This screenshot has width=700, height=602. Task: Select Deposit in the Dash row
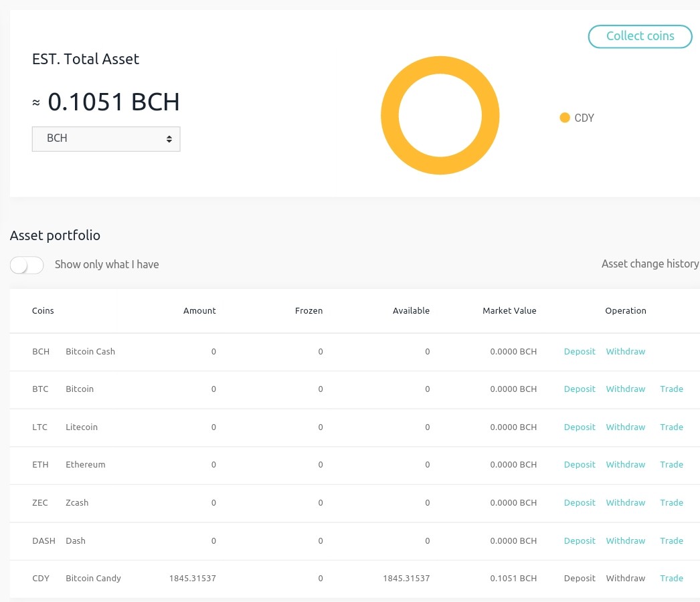pyautogui.click(x=580, y=541)
